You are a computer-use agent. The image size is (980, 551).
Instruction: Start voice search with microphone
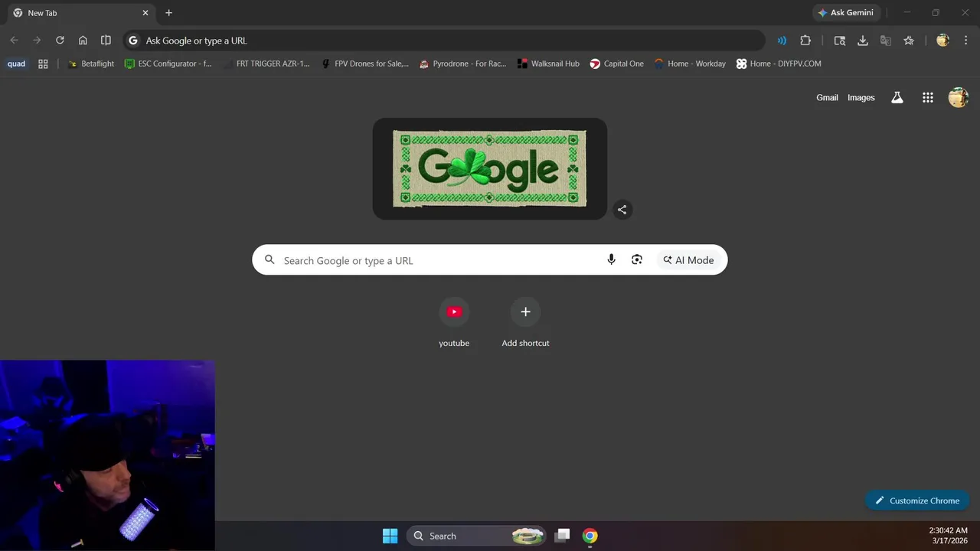[611, 260]
